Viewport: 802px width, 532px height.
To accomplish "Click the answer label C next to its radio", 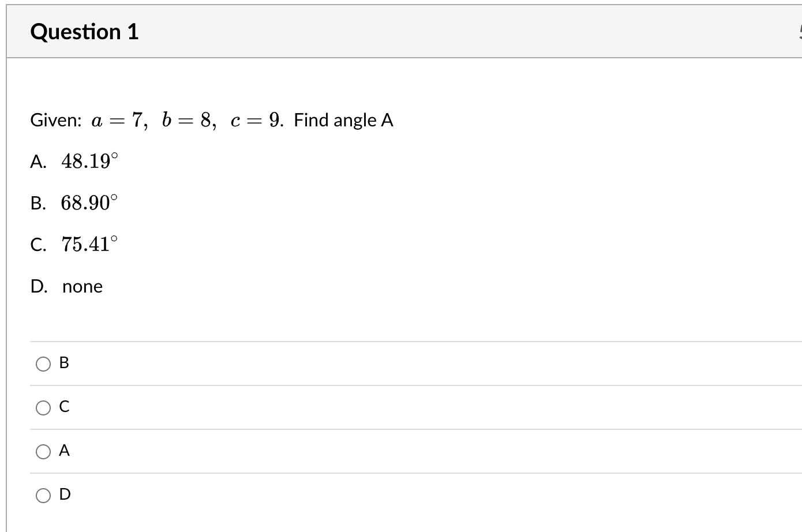I will 64,407.
